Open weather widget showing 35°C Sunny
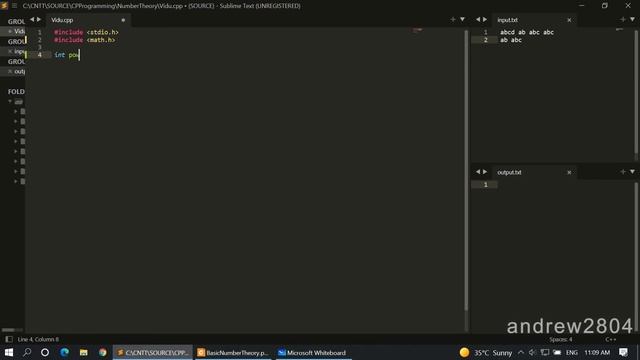 486,352
